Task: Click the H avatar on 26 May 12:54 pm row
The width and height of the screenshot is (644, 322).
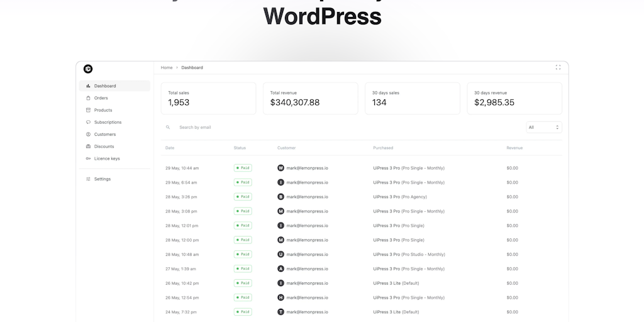Action: tap(280, 297)
